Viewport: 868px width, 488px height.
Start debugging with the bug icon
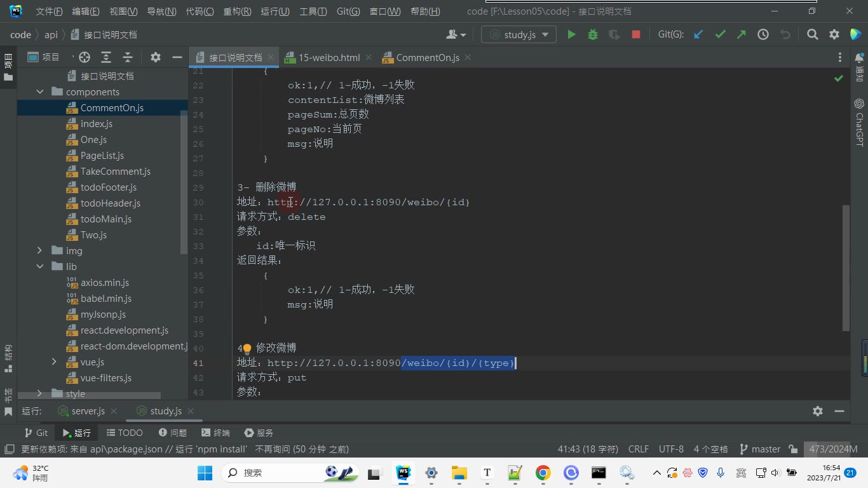pos(593,35)
